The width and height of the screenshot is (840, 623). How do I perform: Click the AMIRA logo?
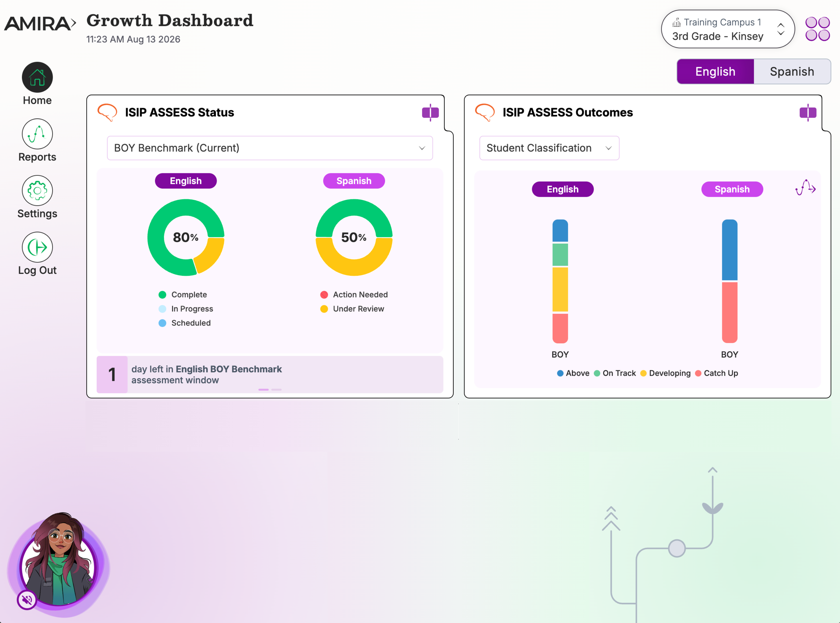click(40, 23)
